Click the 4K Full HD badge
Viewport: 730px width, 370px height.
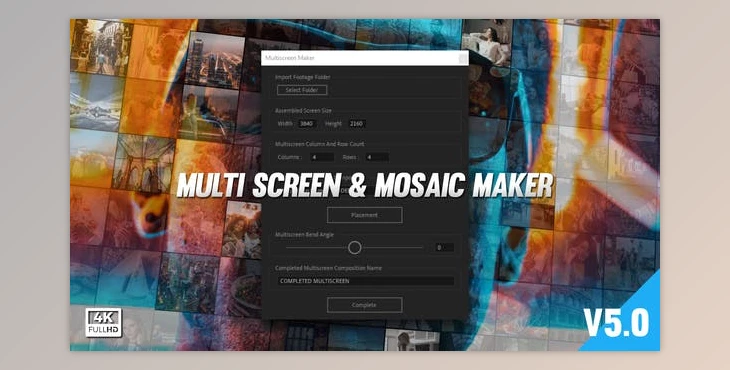tap(103, 322)
